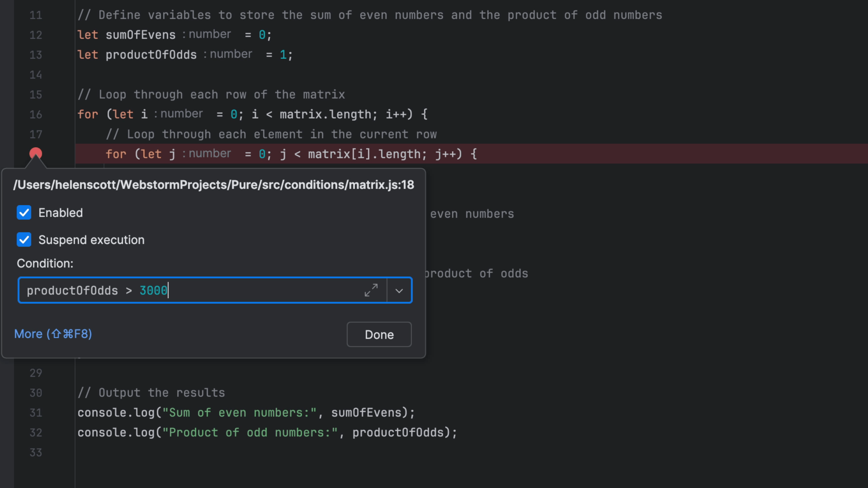Click line number 33 in the gutter
This screenshot has height=488, width=868.
(x=36, y=452)
